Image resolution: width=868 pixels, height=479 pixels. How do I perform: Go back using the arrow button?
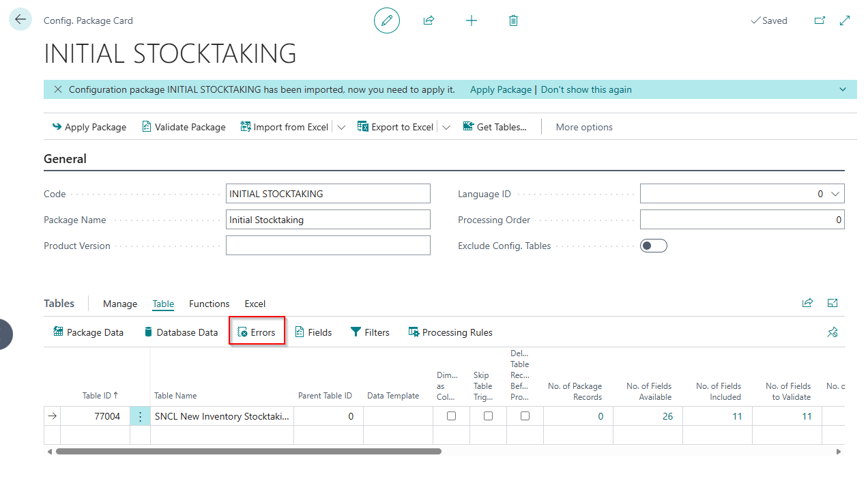(20, 20)
